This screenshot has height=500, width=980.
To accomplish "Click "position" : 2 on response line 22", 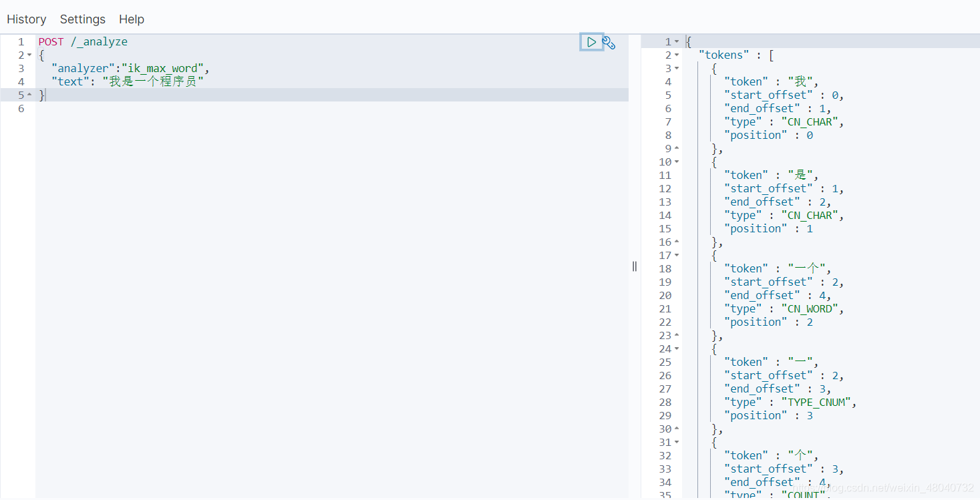I will (769, 322).
